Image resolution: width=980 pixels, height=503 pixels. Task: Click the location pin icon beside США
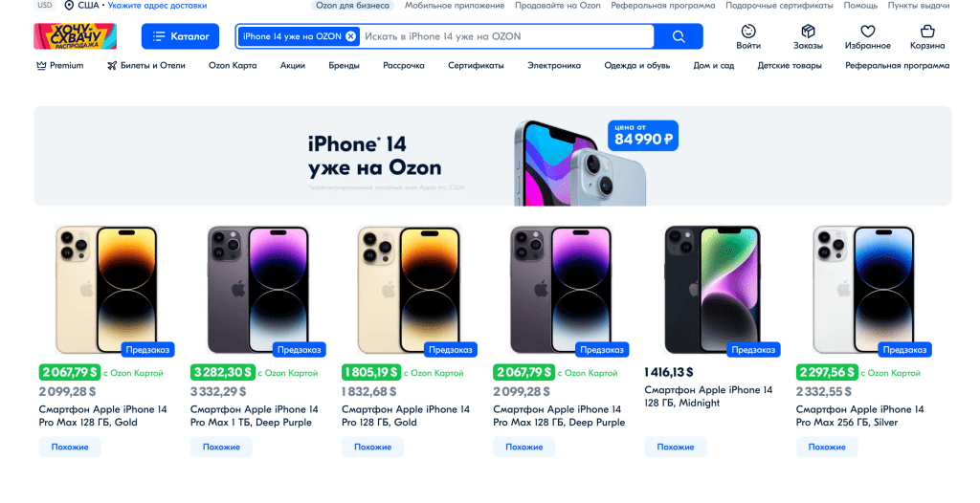click(69, 6)
